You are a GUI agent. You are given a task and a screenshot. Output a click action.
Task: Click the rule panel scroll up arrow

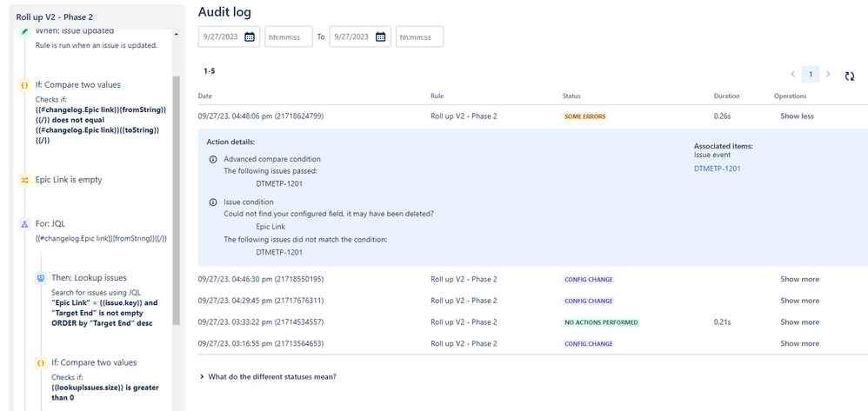point(177,34)
